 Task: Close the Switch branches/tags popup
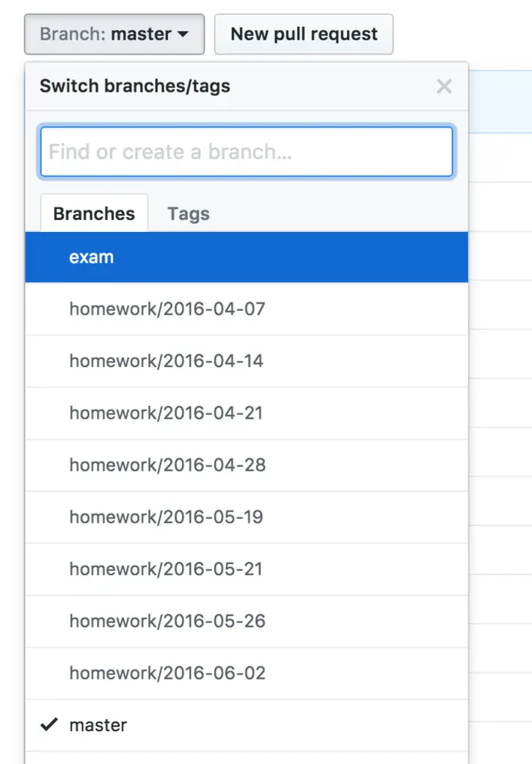click(444, 87)
